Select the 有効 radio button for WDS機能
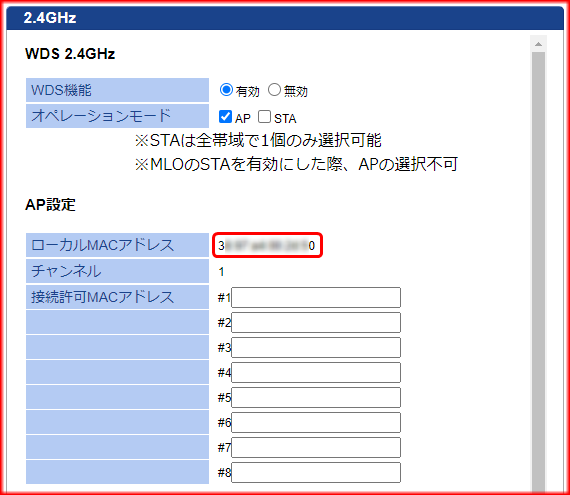The width and height of the screenshot is (570, 495). [226, 90]
